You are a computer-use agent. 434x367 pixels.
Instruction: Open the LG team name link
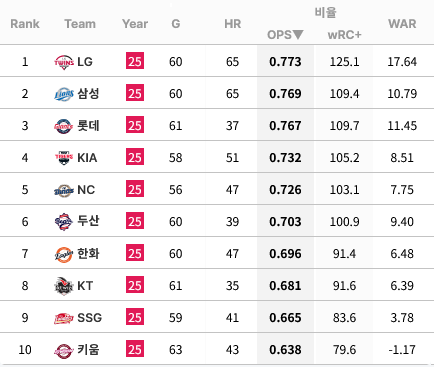pos(85,62)
